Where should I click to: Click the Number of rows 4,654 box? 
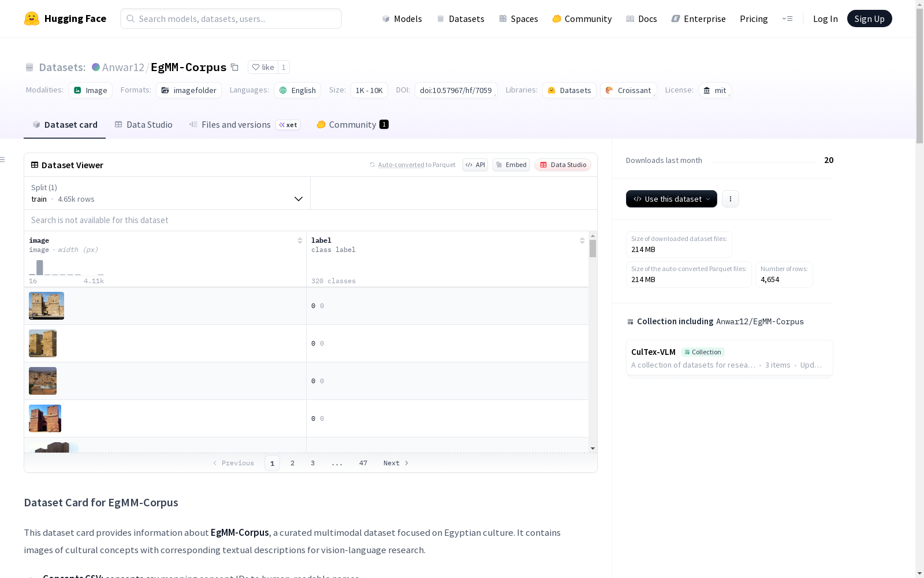[784, 275]
